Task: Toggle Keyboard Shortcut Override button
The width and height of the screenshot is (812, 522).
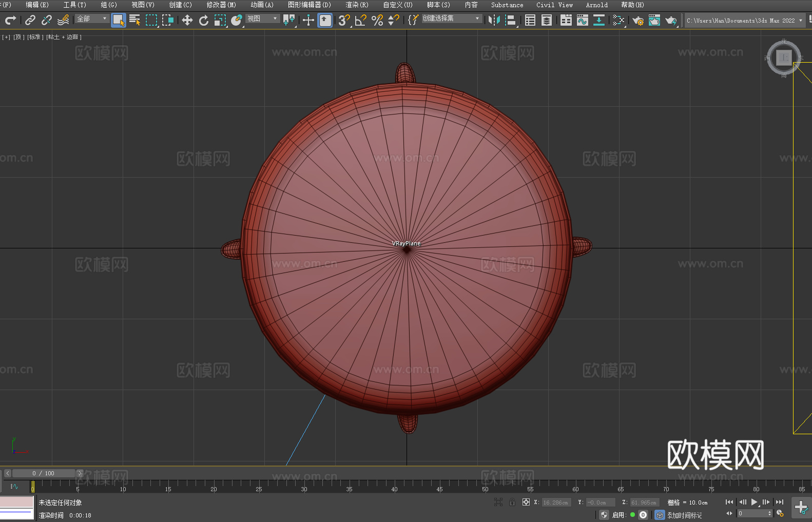Action: click(325, 20)
